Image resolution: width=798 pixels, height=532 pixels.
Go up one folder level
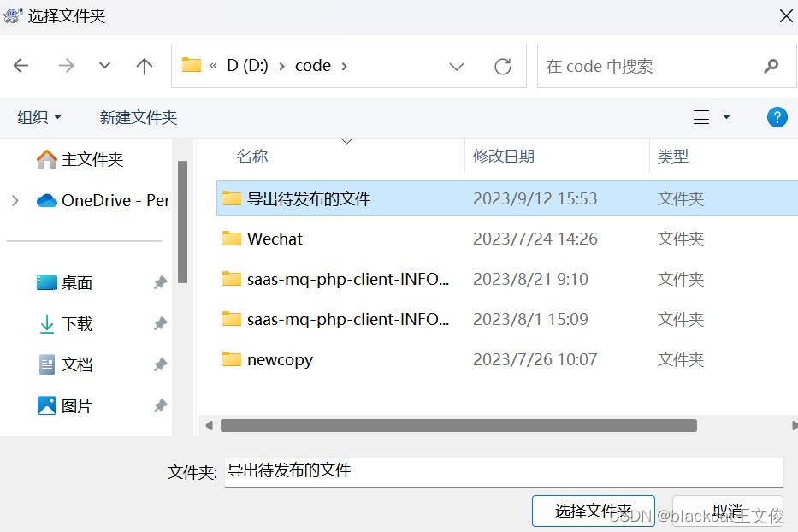pyautogui.click(x=145, y=66)
